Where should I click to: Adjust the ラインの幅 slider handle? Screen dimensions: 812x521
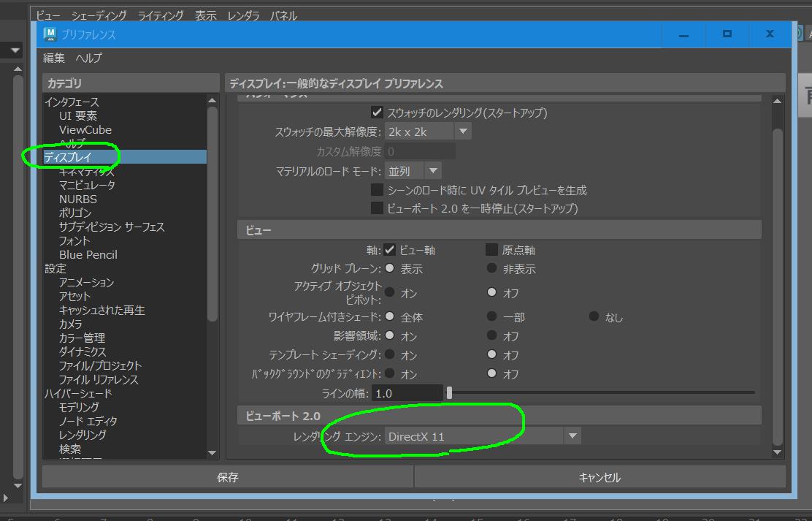(x=450, y=393)
